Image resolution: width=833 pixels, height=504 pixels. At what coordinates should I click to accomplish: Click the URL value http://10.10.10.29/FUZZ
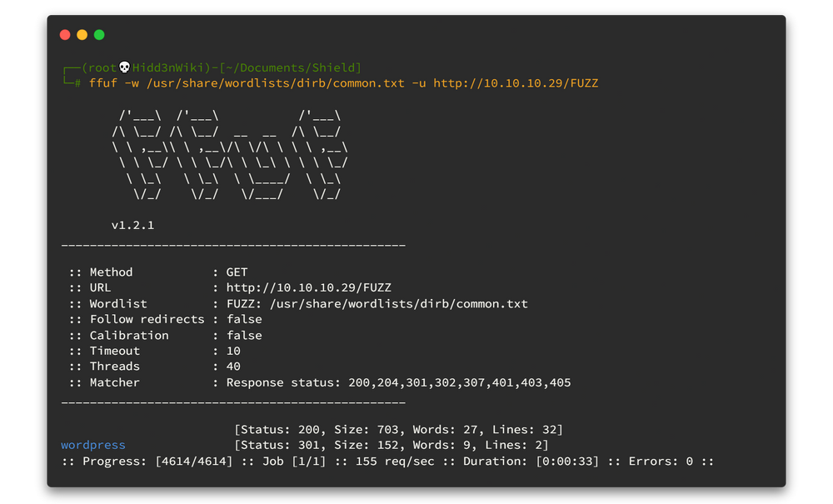pos(309,288)
